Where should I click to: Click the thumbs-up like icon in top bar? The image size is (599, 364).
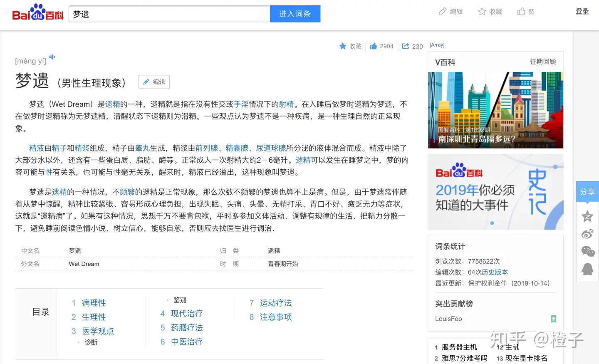pos(521,12)
